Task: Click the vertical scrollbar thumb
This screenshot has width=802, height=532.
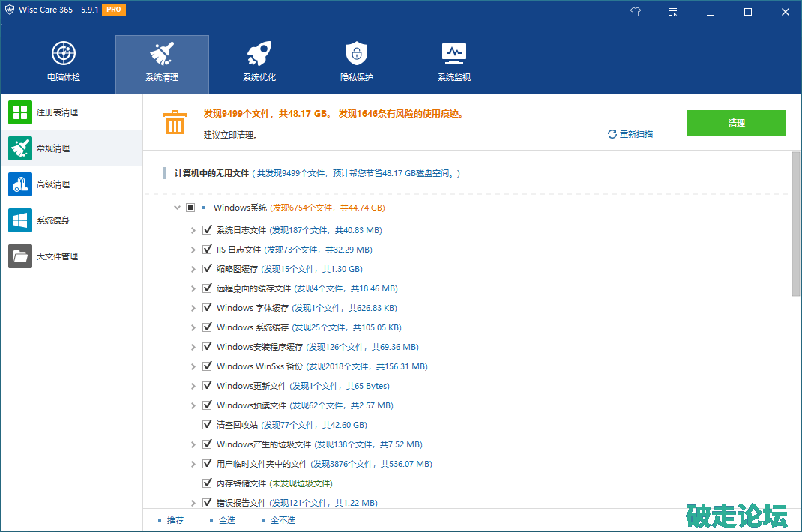Action: pyautogui.click(x=796, y=225)
